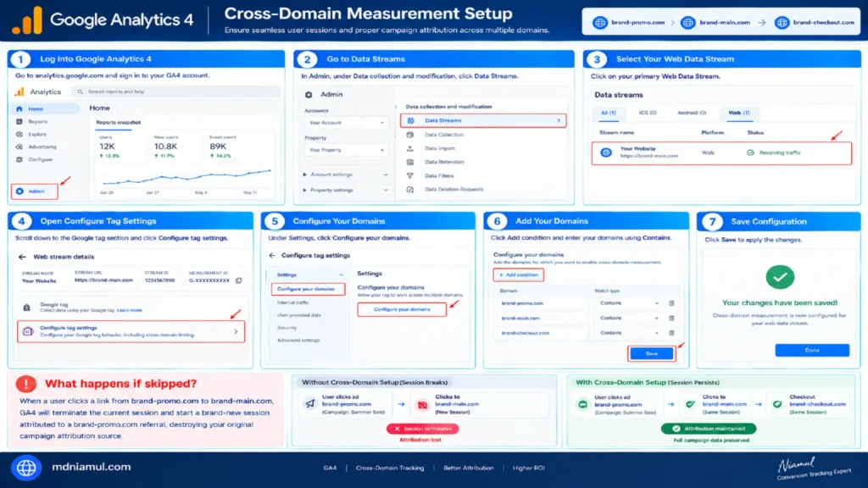The width and height of the screenshot is (868, 488).
Task: Click the brand-main.com domain field
Action: click(542, 319)
